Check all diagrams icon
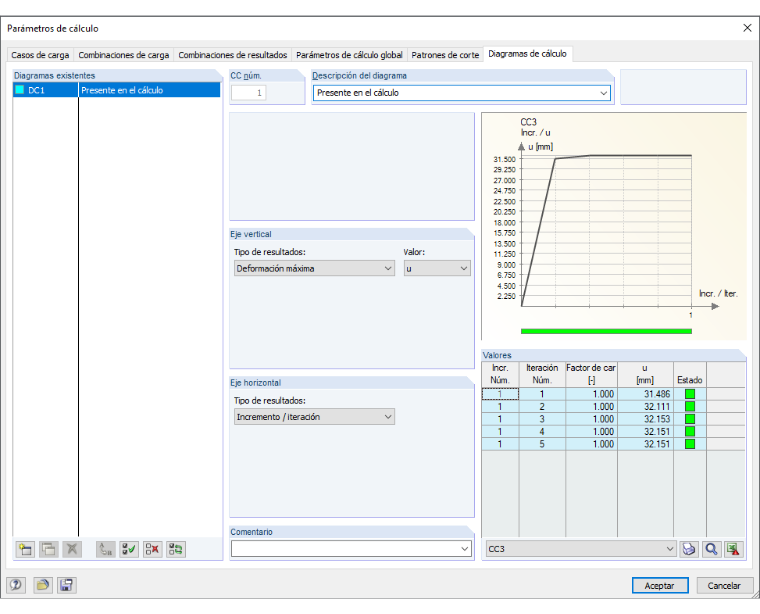Screen dimensions: 760x614 pyautogui.click(x=129, y=549)
